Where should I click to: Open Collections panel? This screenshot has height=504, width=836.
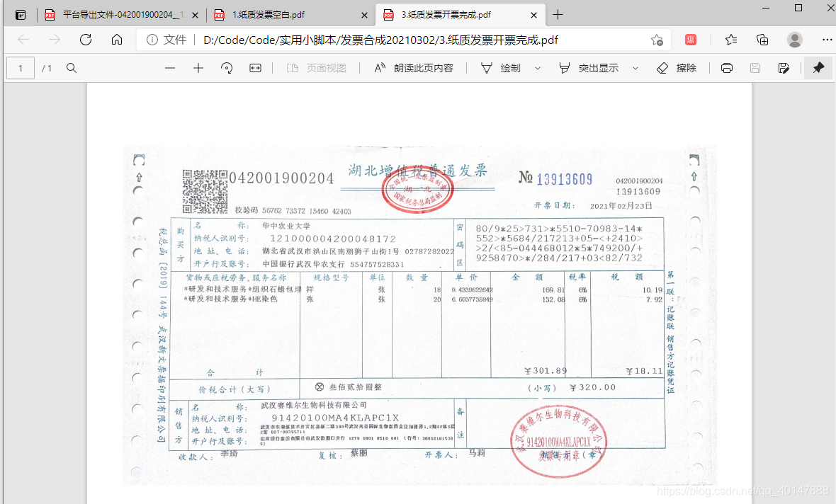pos(762,40)
